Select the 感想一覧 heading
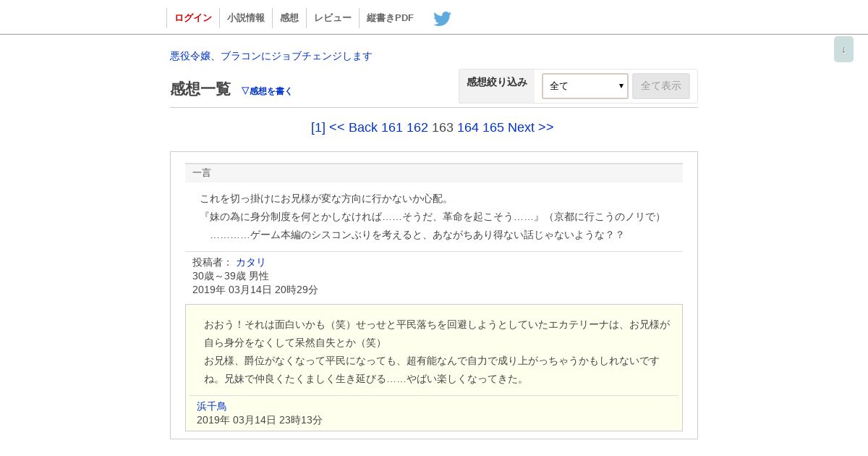The height and width of the screenshot is (456, 868). 200,89
